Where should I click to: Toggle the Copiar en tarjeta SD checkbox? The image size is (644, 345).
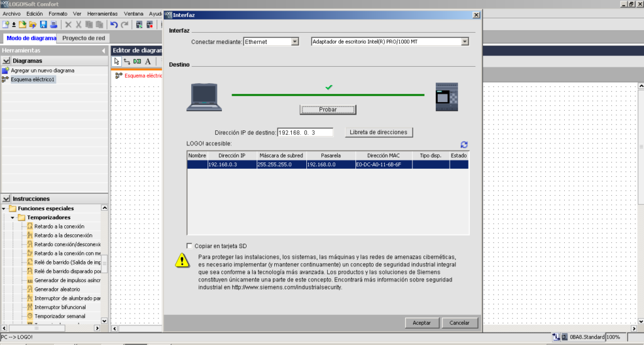(189, 246)
